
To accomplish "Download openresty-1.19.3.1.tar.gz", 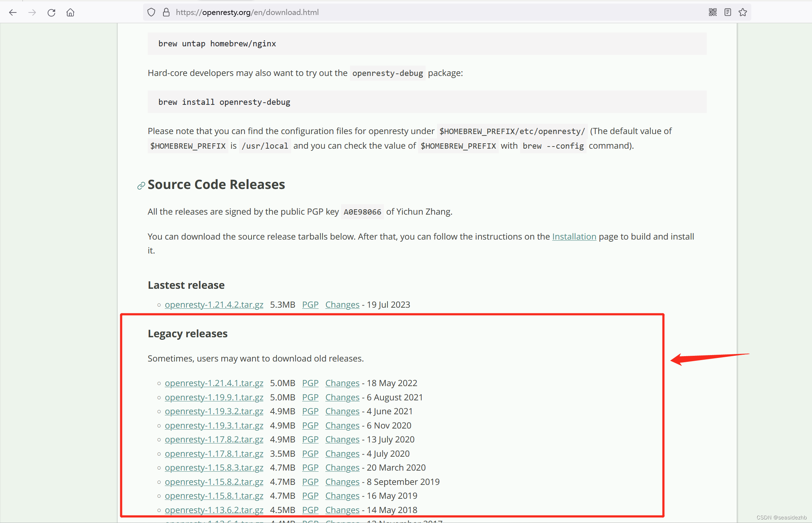I will [214, 426].
